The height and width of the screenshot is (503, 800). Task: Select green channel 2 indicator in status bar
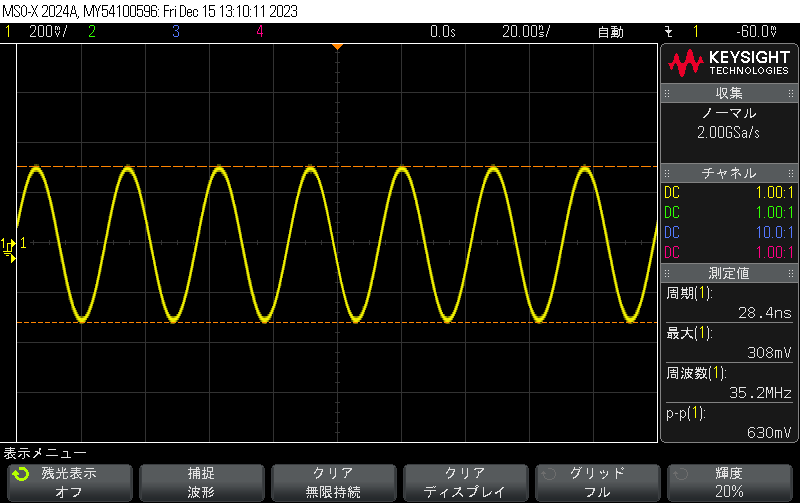92,31
